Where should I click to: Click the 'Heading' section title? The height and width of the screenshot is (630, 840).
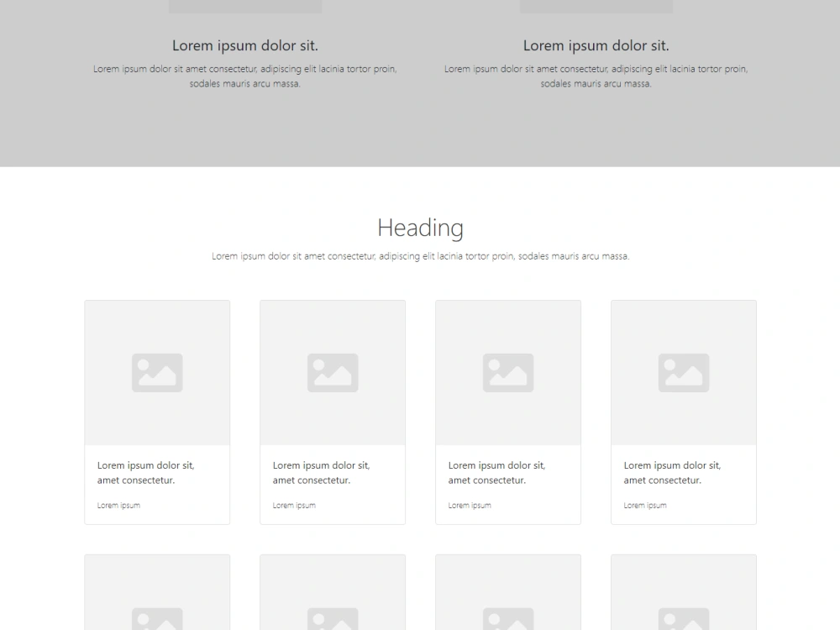pos(420,228)
